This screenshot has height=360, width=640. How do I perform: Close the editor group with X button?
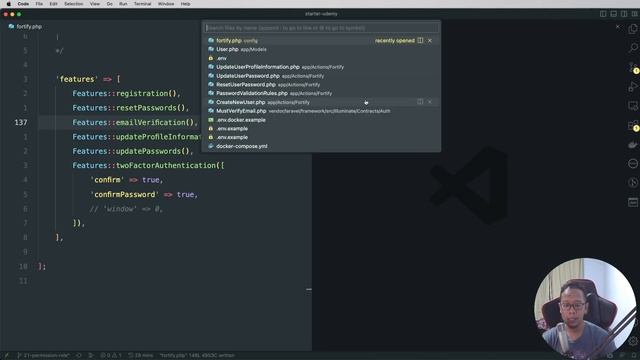click(x=618, y=27)
